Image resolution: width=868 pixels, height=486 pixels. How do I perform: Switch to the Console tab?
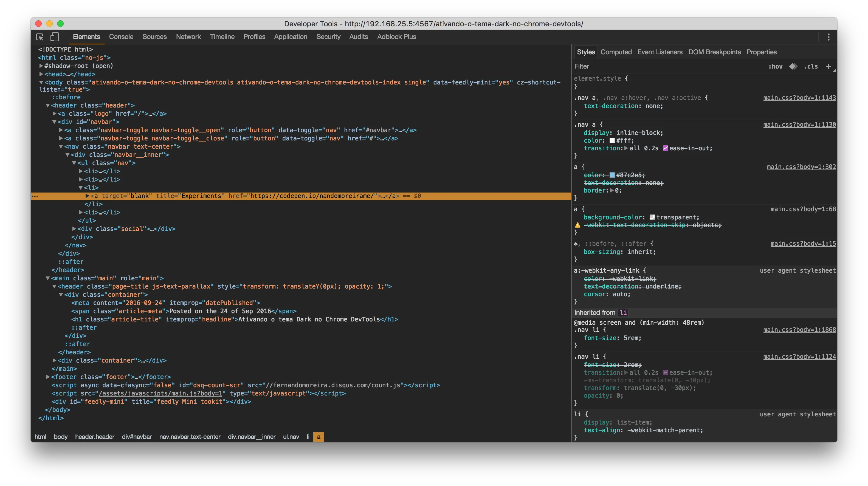[121, 37]
